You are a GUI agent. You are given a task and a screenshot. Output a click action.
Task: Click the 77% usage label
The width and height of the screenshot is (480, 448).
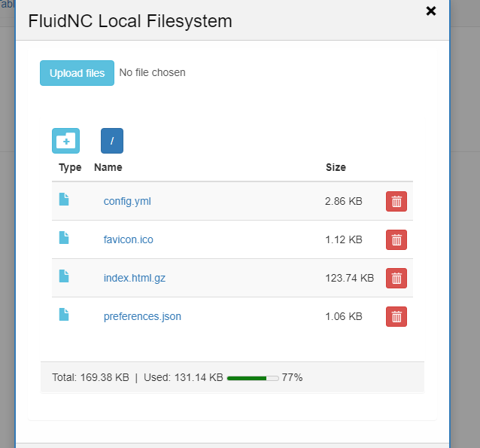point(292,377)
